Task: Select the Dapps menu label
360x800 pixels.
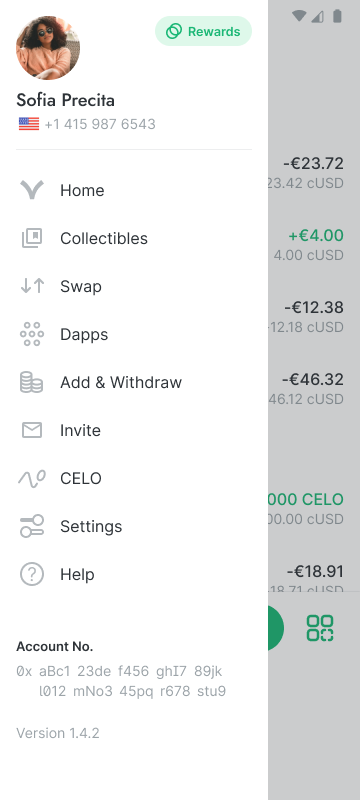Action: click(84, 334)
